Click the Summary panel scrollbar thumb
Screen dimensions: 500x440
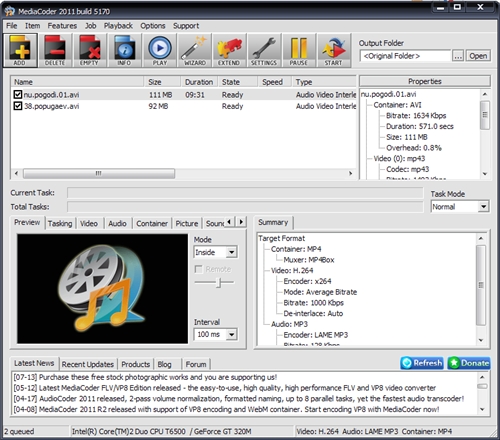[x=481, y=285]
